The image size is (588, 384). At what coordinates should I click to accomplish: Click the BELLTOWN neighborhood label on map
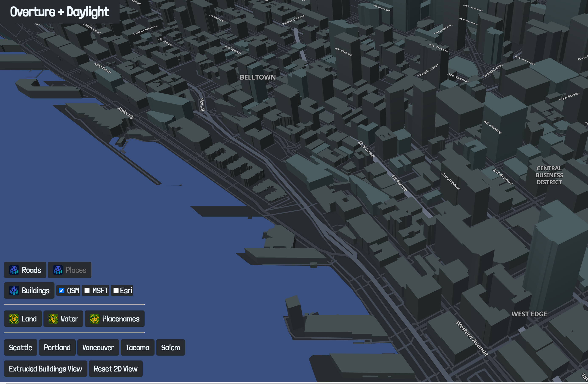coord(257,77)
